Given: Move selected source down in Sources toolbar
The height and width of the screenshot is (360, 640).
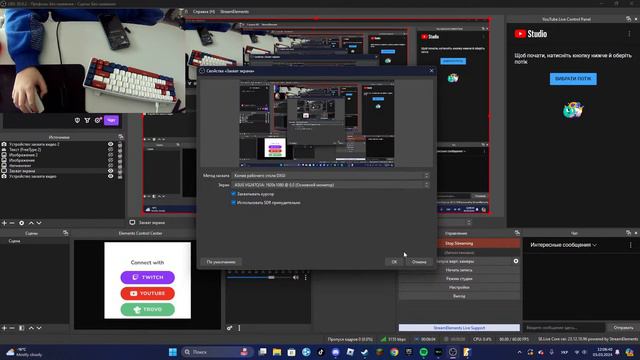Looking at the screenshot, I should point(39,223).
